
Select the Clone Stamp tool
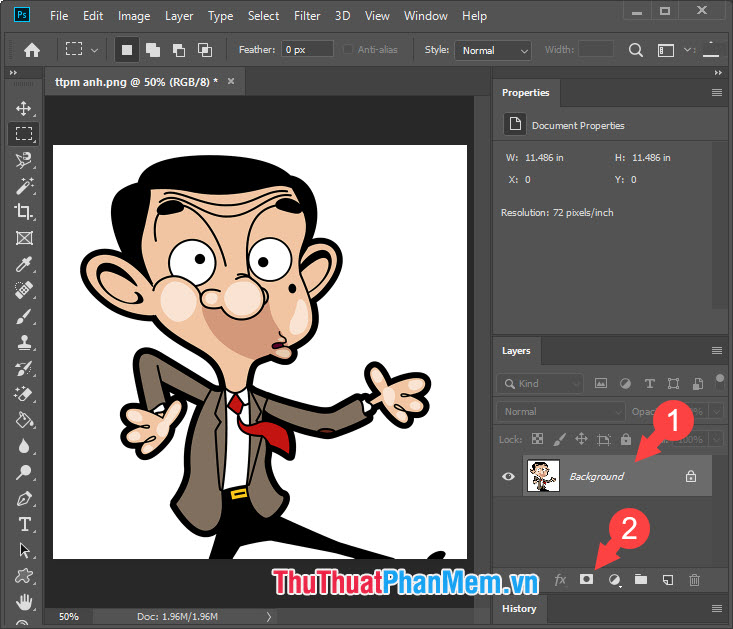coord(23,343)
